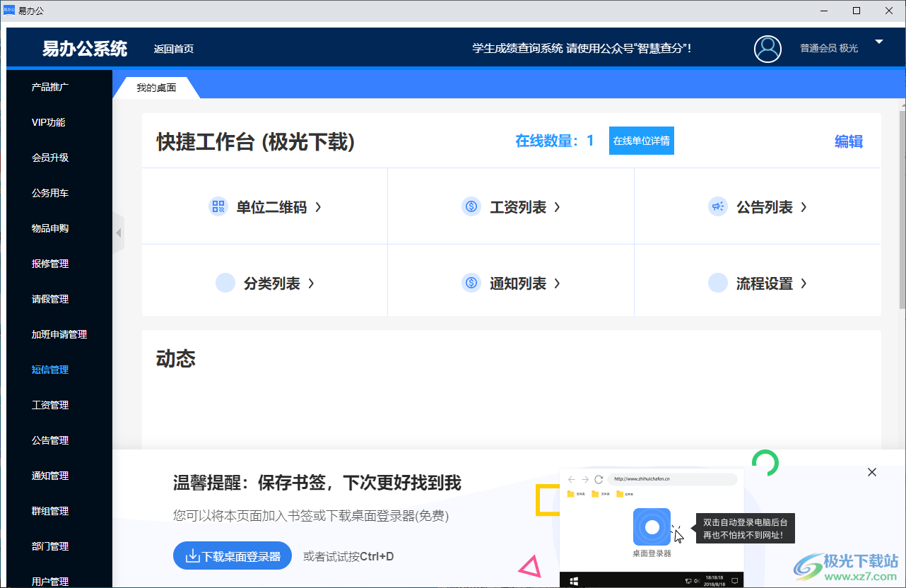
Task: Open chevron next to 流程设置
Action: click(804, 283)
